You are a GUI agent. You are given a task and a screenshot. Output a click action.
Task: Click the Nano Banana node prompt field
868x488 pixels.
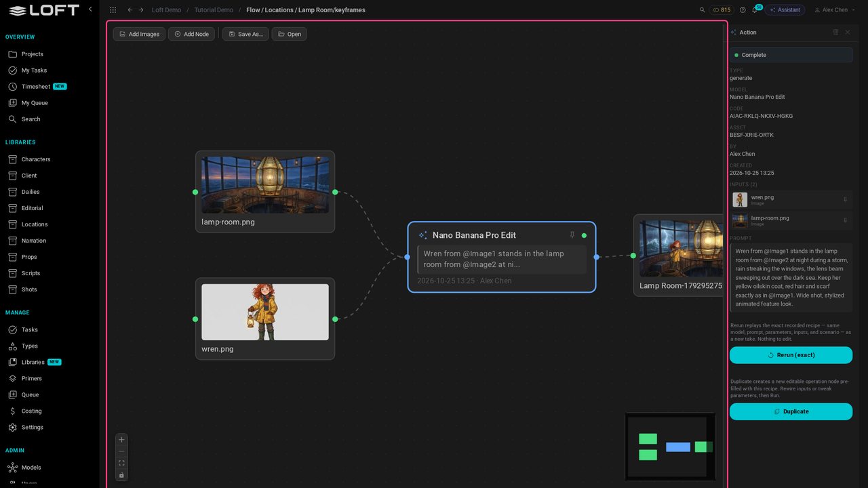click(502, 259)
